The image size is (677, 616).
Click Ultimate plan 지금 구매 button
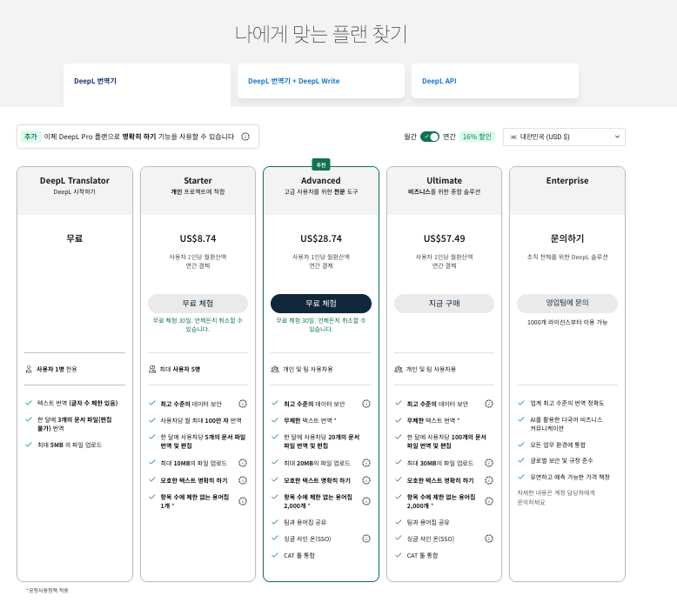pyautogui.click(x=444, y=304)
